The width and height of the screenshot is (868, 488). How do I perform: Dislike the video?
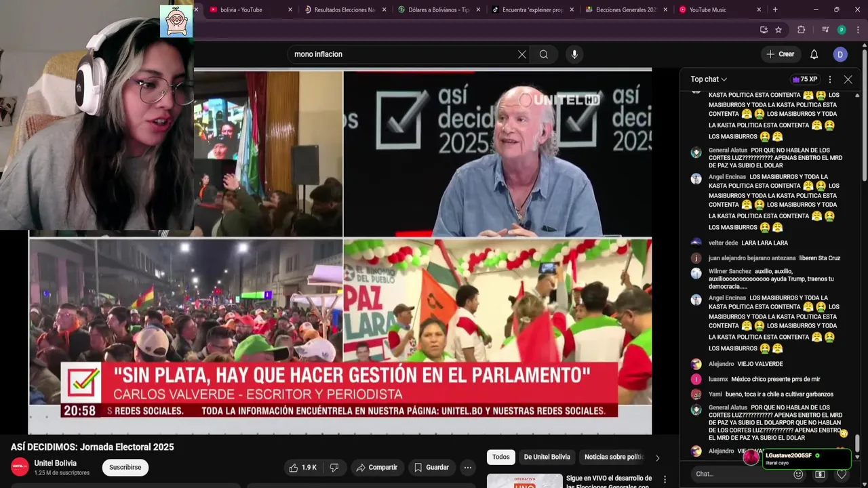(x=334, y=468)
